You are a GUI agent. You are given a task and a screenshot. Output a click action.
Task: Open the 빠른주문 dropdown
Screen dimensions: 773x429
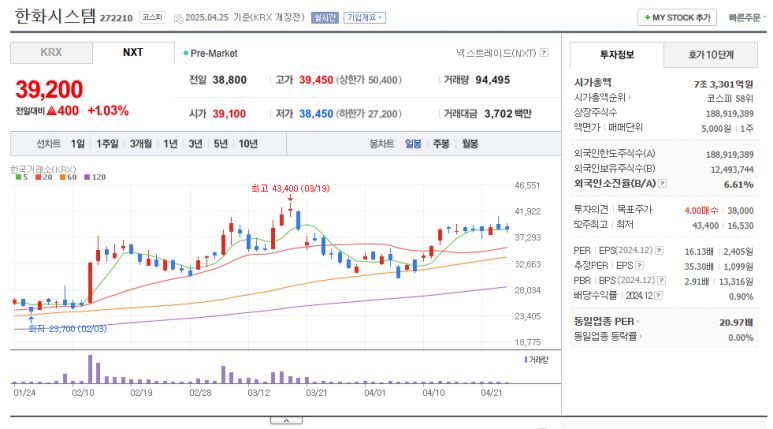click(747, 18)
